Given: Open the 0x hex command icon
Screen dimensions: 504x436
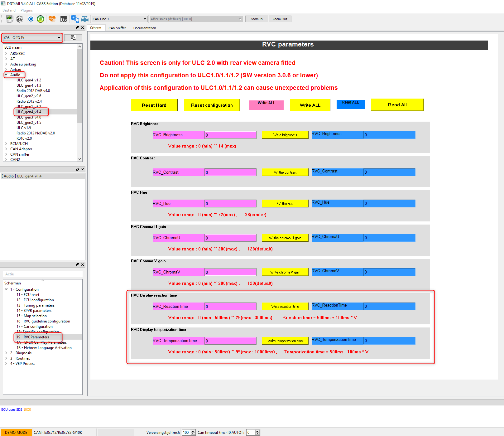Looking at the screenshot, I should 64,19.
